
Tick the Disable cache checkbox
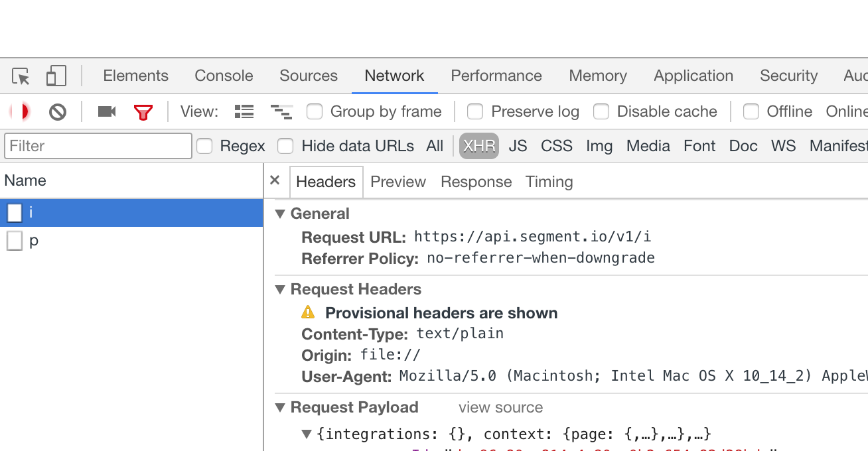coord(601,111)
